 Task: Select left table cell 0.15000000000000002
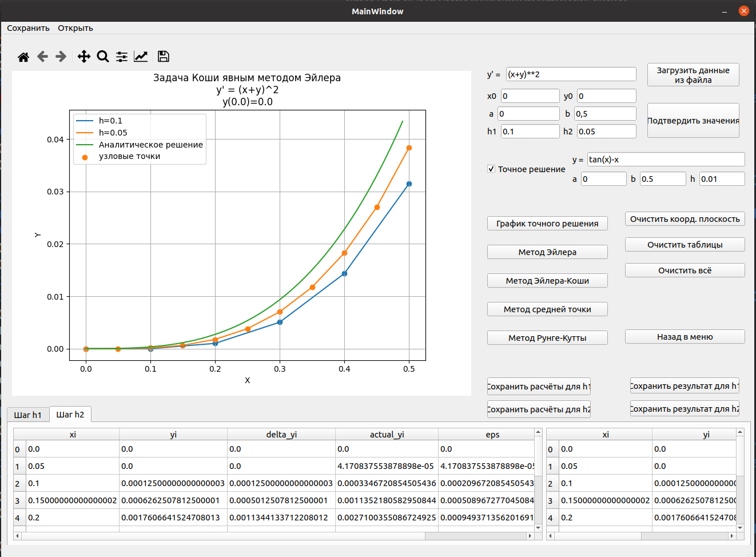73,500
